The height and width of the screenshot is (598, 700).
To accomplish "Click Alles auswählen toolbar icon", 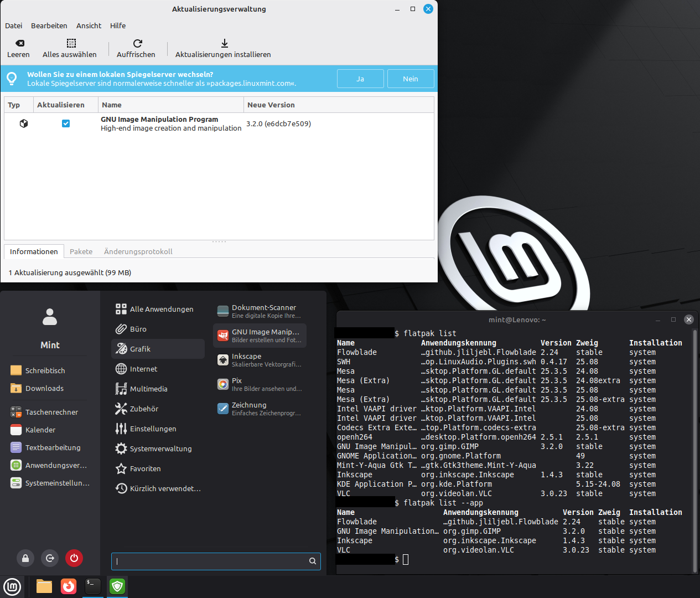I will point(71,43).
